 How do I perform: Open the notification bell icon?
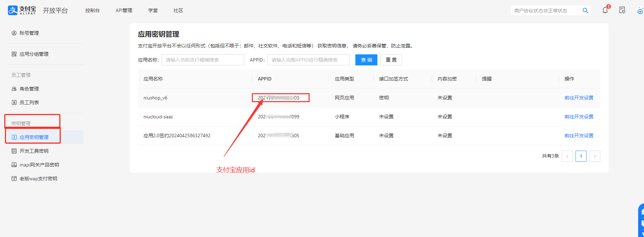coord(605,10)
